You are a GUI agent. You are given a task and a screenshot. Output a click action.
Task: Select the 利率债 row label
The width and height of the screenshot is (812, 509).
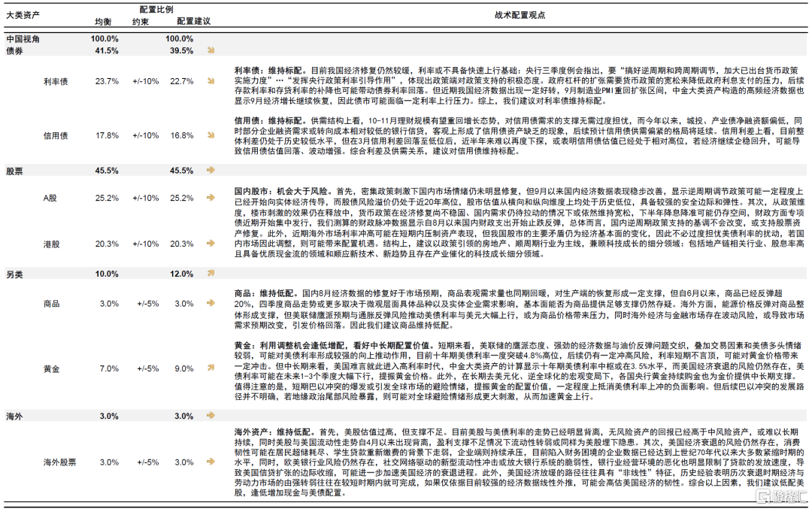(x=56, y=81)
